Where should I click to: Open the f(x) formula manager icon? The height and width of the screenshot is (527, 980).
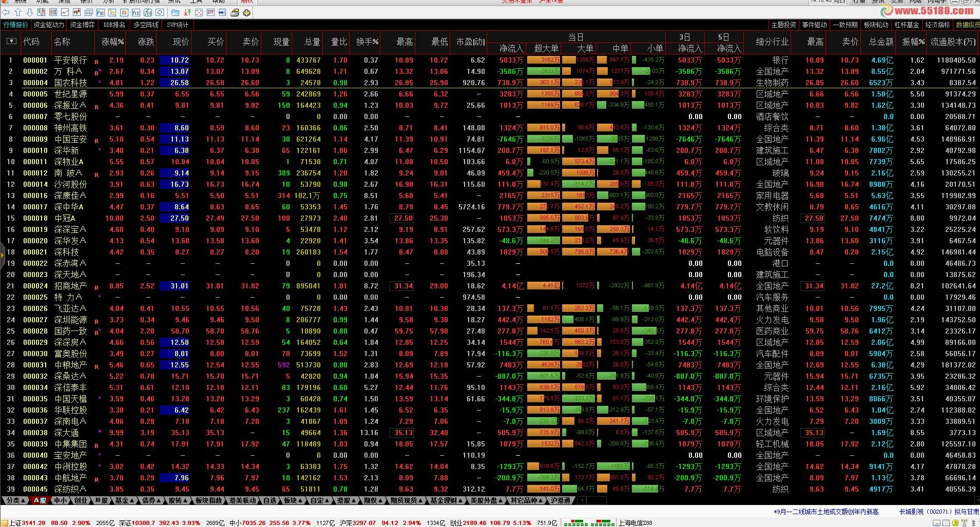coord(148,12)
